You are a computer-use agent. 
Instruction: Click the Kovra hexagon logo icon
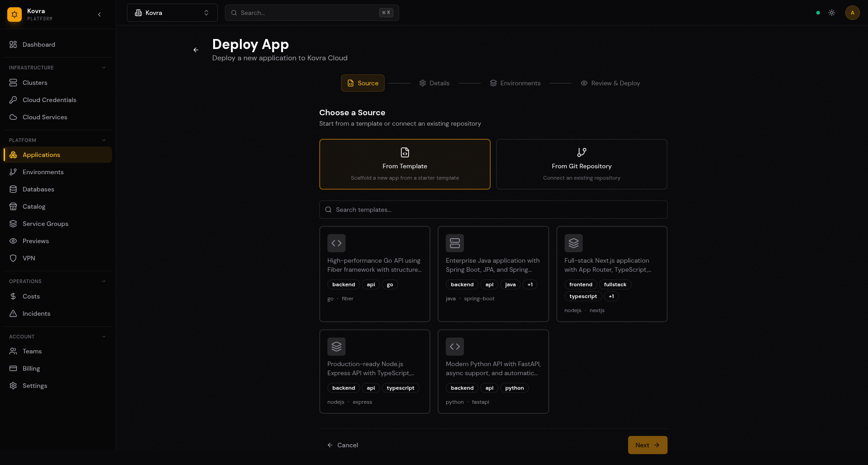click(15, 15)
